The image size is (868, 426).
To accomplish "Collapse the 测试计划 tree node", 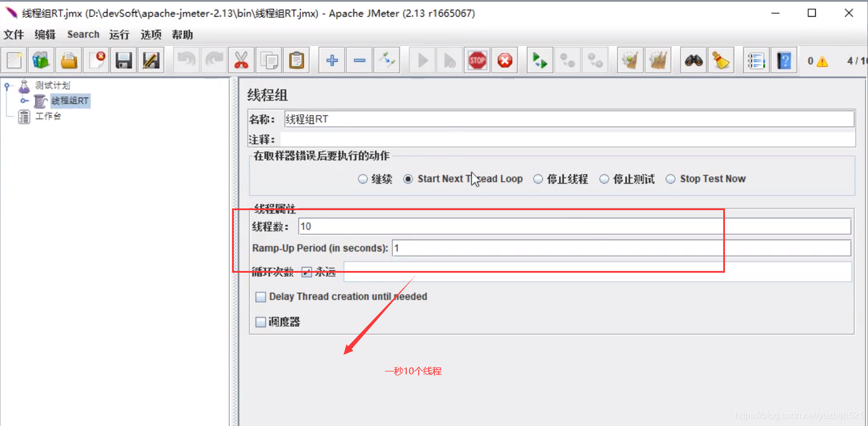I will point(7,86).
